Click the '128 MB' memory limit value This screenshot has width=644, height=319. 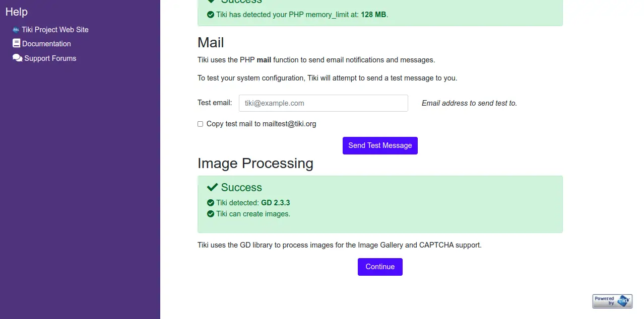373,15
